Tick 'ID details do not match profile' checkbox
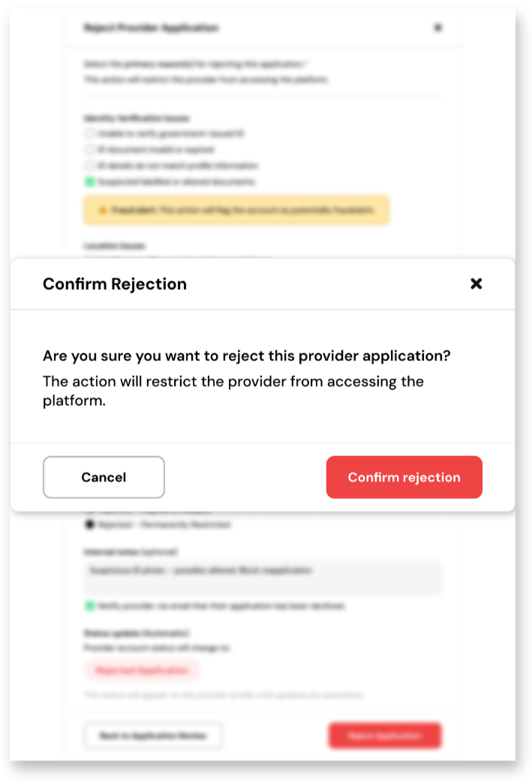532x781 pixels. tap(89, 165)
